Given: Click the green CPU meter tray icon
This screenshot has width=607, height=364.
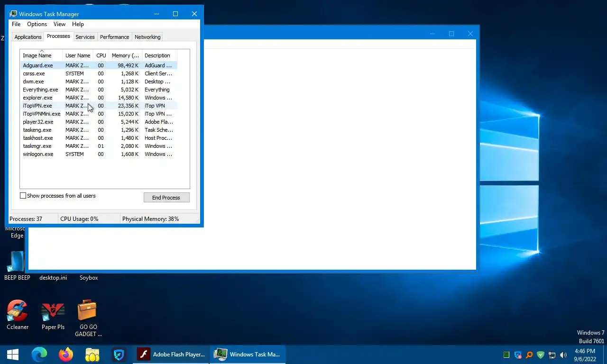Looking at the screenshot, I should pyautogui.click(x=506, y=355).
